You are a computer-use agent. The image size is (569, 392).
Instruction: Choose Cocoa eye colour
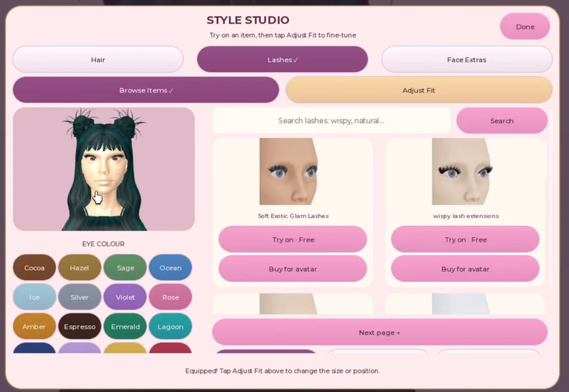point(34,268)
